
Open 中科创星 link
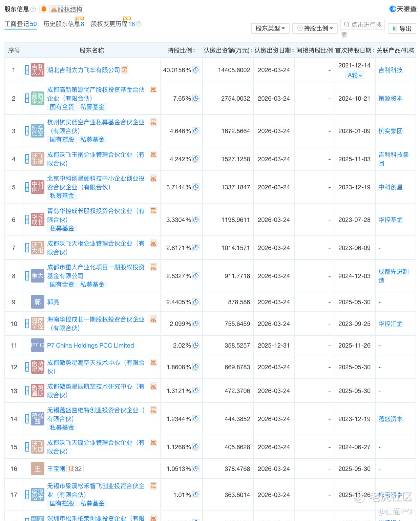391,187
